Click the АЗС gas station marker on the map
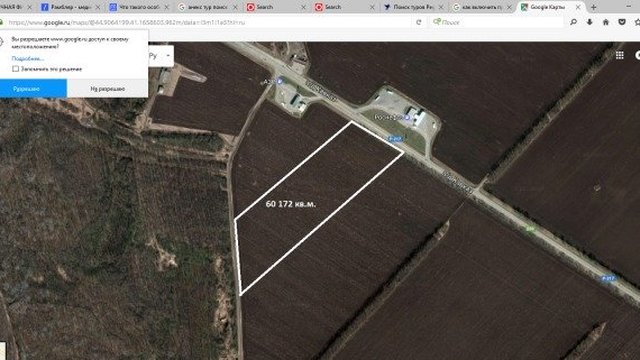Image resolution: width=640 pixels, height=360 pixels. (x=280, y=81)
